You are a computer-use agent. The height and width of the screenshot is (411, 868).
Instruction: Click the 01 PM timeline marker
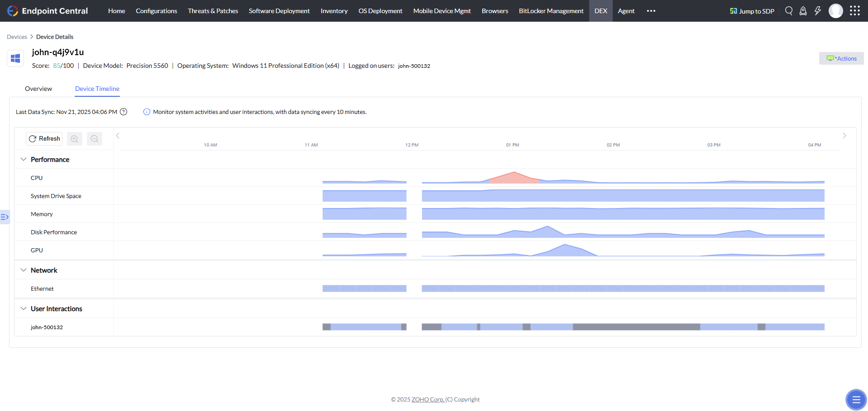(x=512, y=145)
